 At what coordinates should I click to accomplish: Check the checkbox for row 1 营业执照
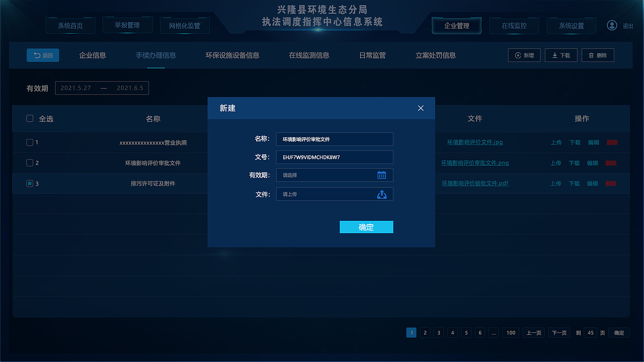tap(30, 142)
